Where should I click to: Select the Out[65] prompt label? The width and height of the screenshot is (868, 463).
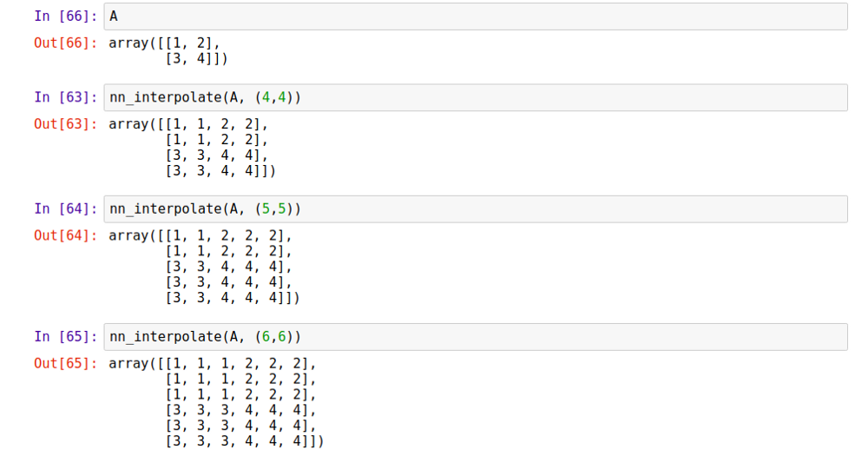tap(67, 363)
